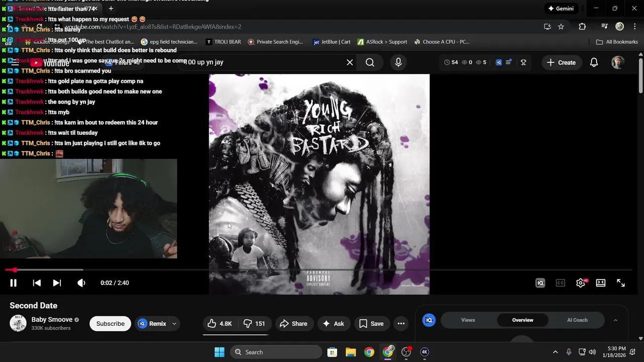644x362 pixels.
Task: Select the AI Coach tab
Action: tap(577, 320)
